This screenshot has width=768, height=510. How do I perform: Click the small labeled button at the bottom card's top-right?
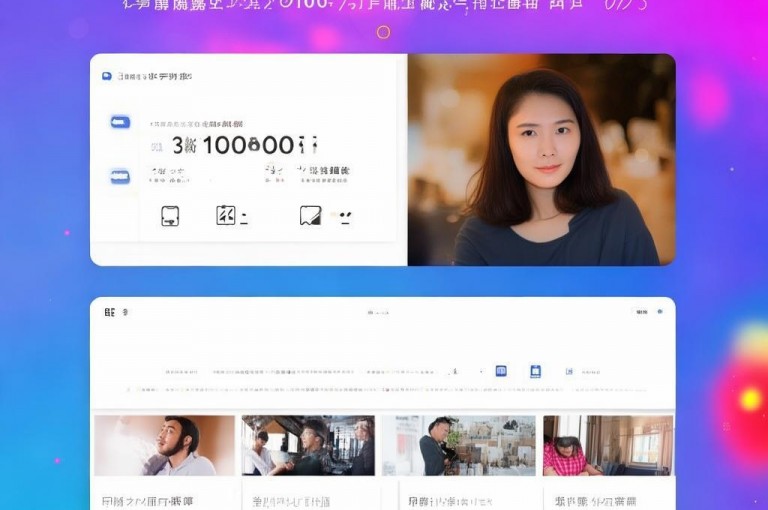coord(641,312)
